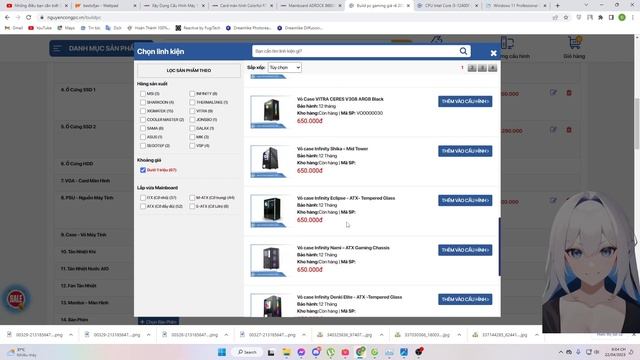Switch to the Mainboard ASROCK tab
640x360 pixels.
[311, 6]
